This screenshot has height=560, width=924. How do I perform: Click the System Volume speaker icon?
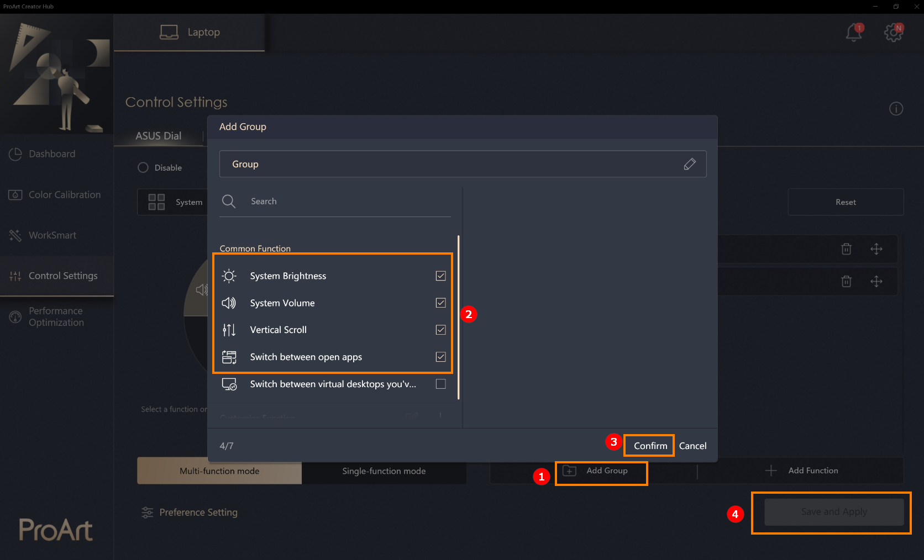pos(229,303)
